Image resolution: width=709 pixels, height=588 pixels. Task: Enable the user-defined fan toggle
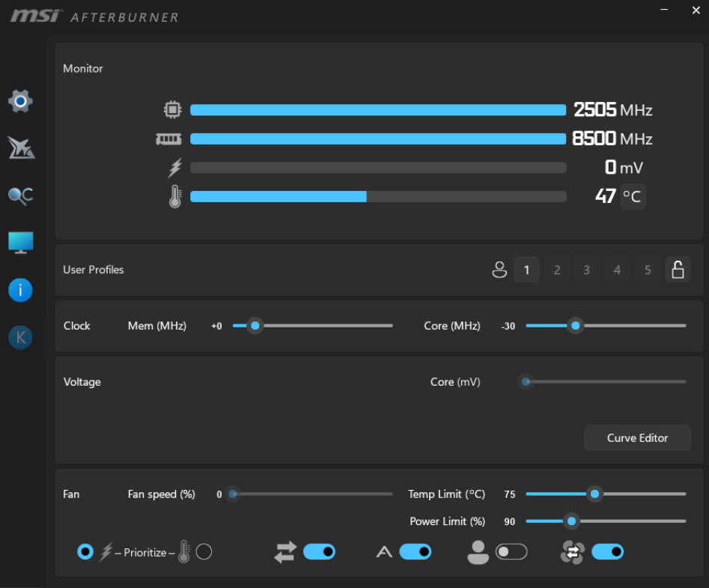[x=511, y=552]
